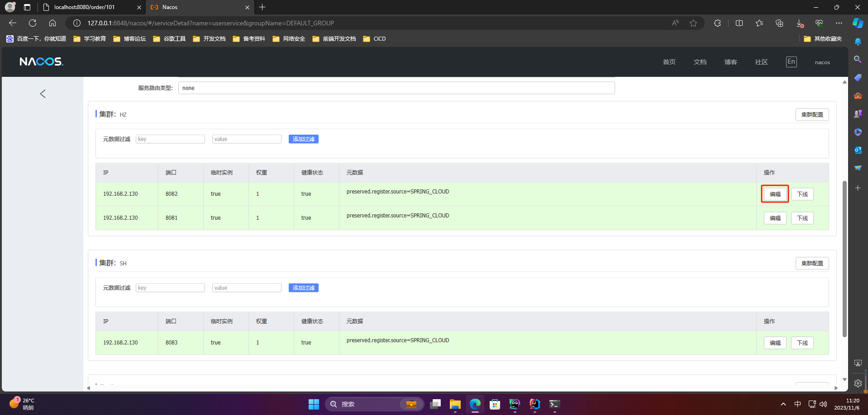Open the browser home page

tap(52, 23)
